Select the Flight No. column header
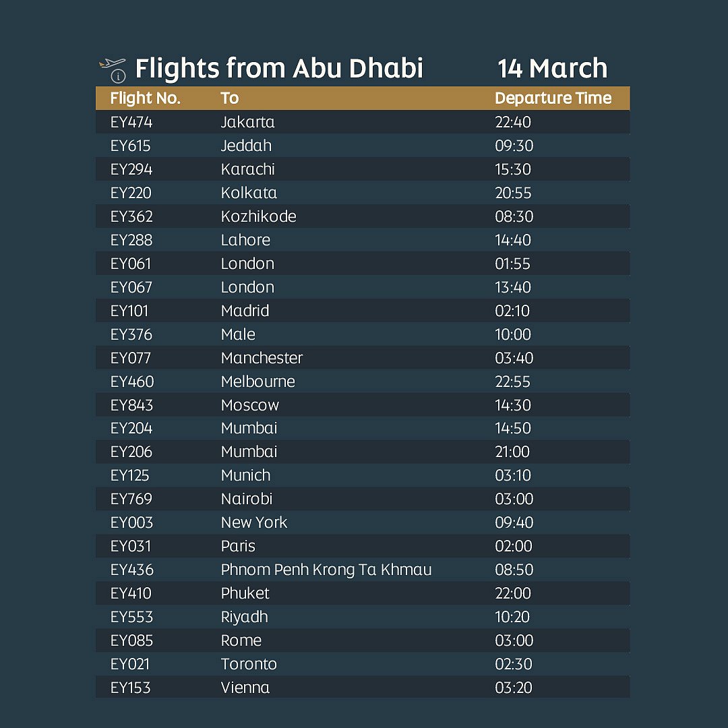The image size is (728, 728). tap(146, 98)
